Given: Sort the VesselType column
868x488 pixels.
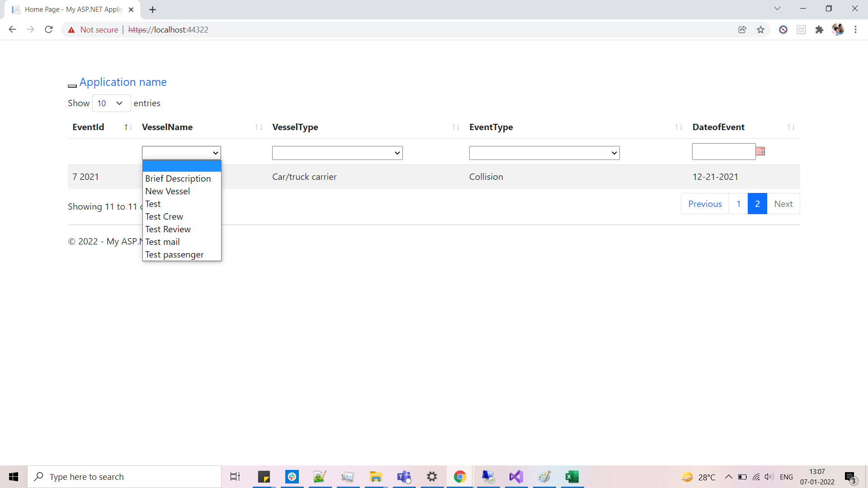Looking at the screenshot, I should click(456, 127).
